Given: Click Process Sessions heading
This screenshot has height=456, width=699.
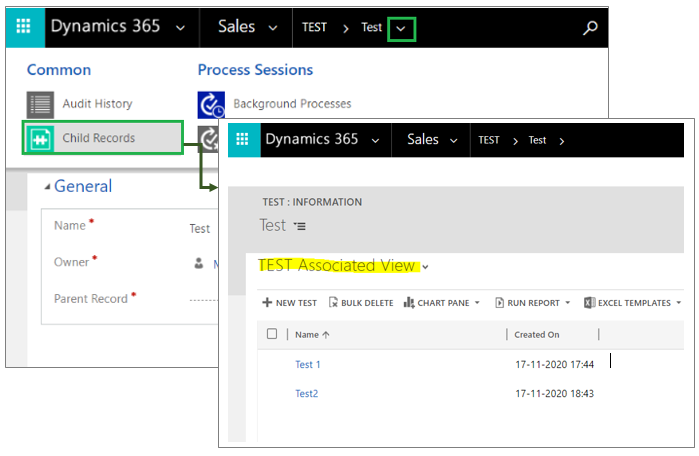Looking at the screenshot, I should coord(255,70).
